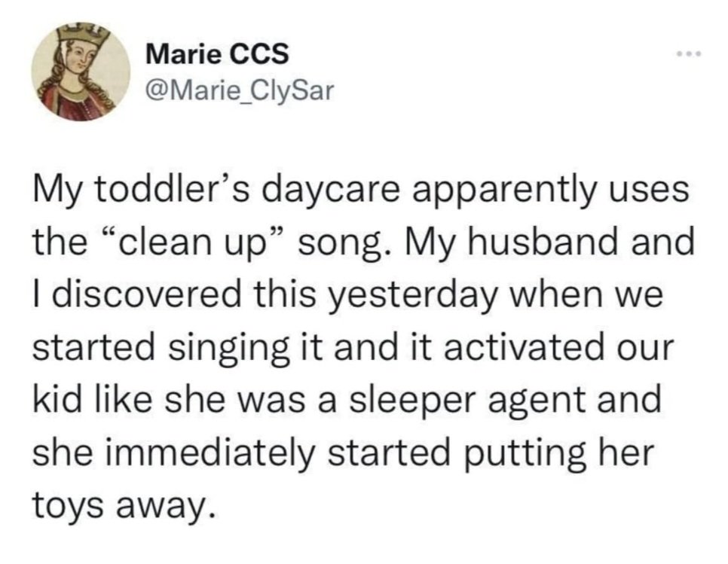This screenshot has height=564, width=728.
Task: Click Marie CCS's profile avatar
Action: coord(81,72)
